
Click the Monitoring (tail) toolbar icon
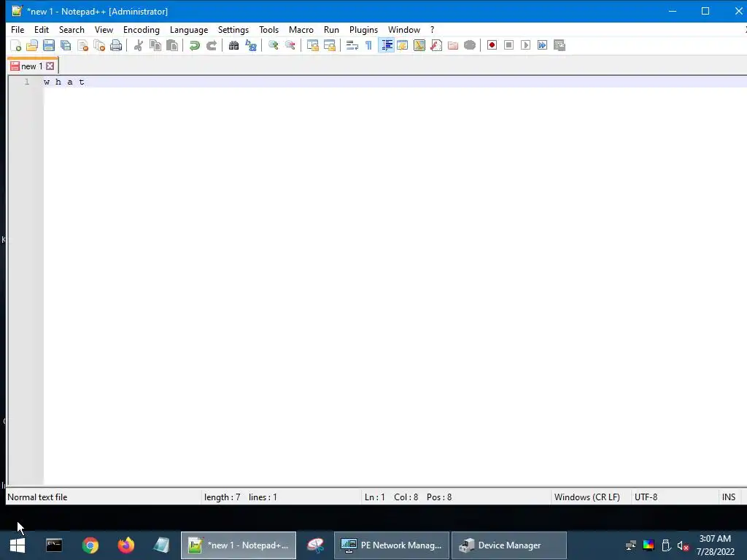[x=470, y=46]
